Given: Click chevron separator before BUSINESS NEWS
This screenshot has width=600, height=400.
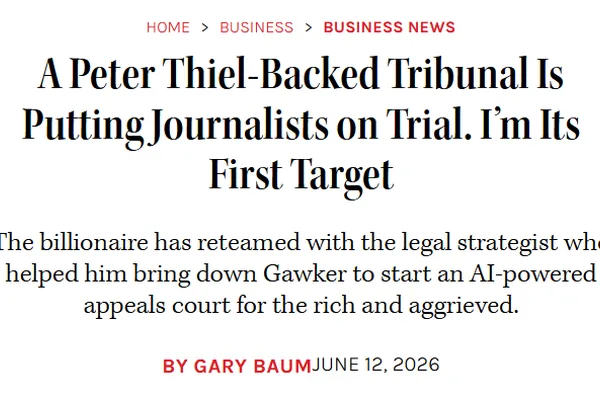Looking at the screenshot, I should pyautogui.click(x=308, y=28).
